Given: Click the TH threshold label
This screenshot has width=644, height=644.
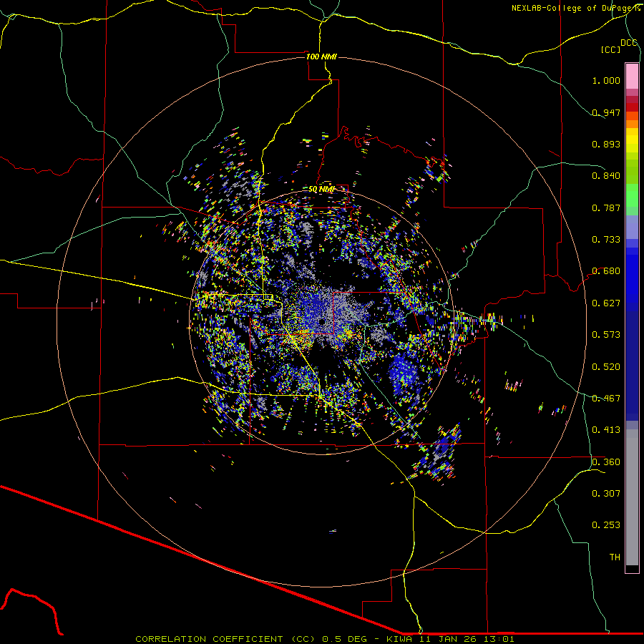Looking at the screenshot, I should tap(615, 557).
